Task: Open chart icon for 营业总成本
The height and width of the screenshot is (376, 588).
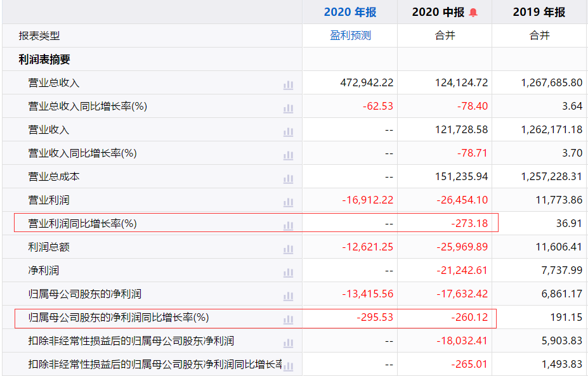Action: coord(288,179)
